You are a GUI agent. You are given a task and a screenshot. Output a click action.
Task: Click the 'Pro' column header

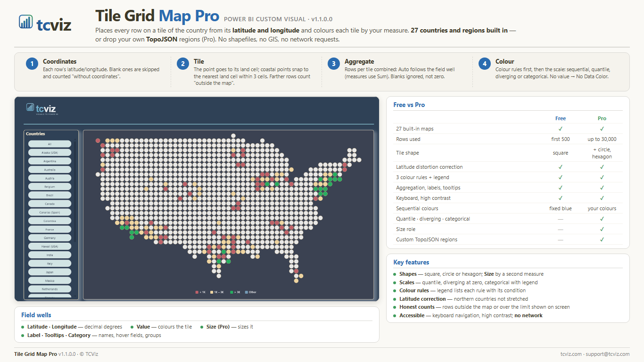click(x=602, y=118)
